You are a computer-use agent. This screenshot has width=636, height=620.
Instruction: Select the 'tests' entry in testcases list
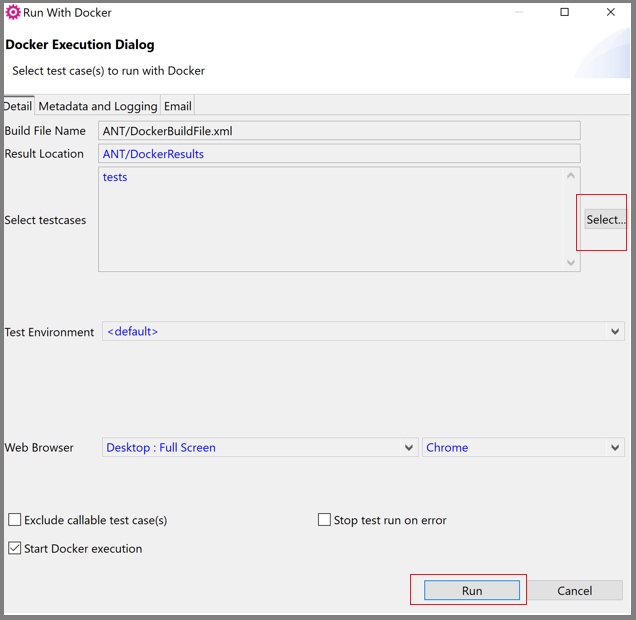pyautogui.click(x=115, y=177)
